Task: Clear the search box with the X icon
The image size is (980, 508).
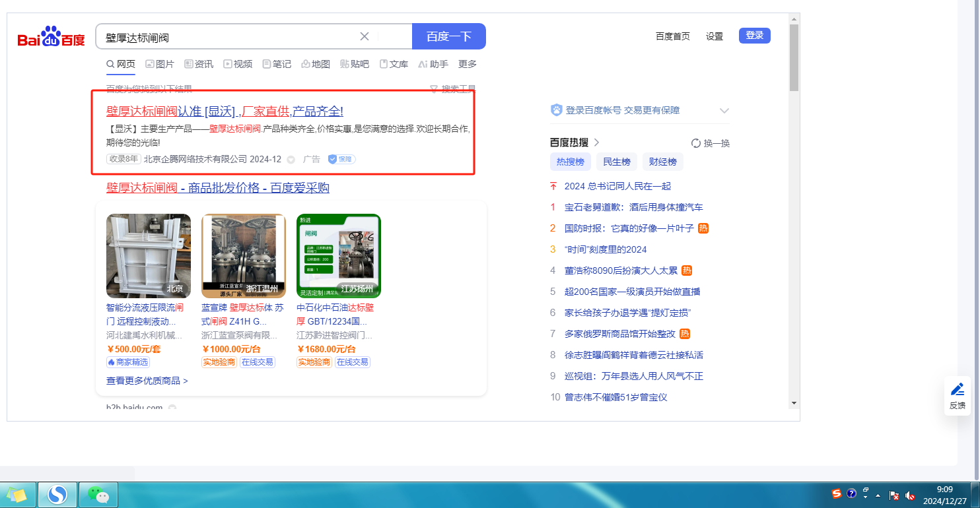Action: tap(364, 36)
